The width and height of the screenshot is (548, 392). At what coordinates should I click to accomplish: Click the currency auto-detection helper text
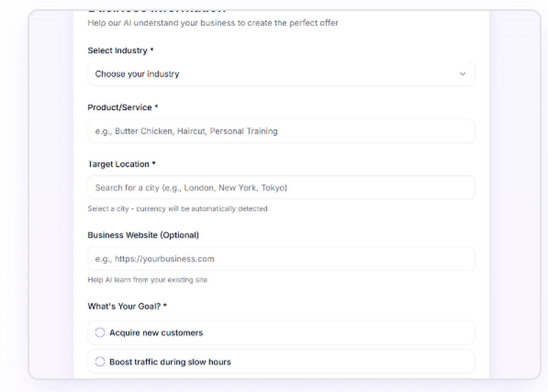(x=177, y=208)
